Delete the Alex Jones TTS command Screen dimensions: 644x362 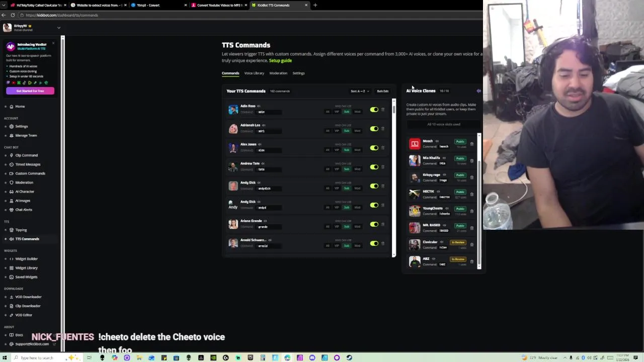click(x=383, y=148)
